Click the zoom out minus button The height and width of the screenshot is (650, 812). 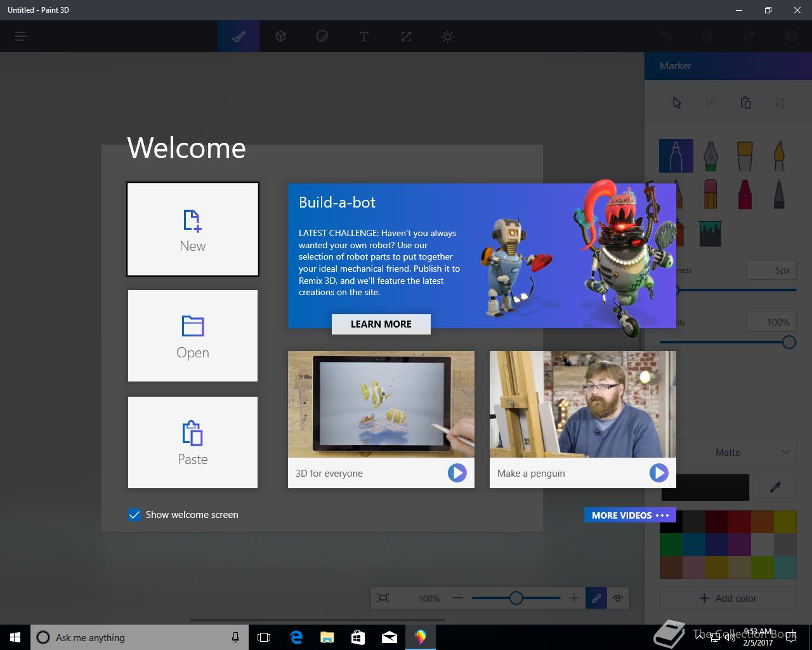(x=458, y=598)
